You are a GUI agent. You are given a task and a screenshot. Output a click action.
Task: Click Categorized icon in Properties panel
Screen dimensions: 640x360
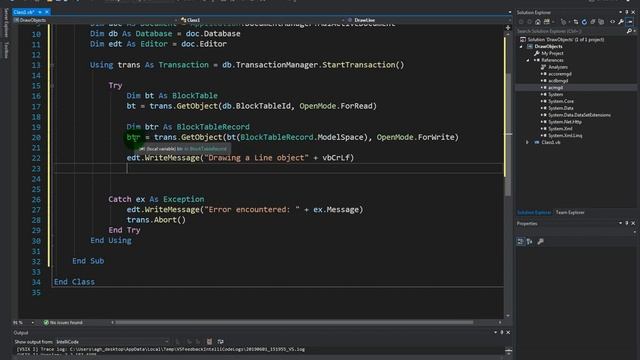click(x=520, y=242)
